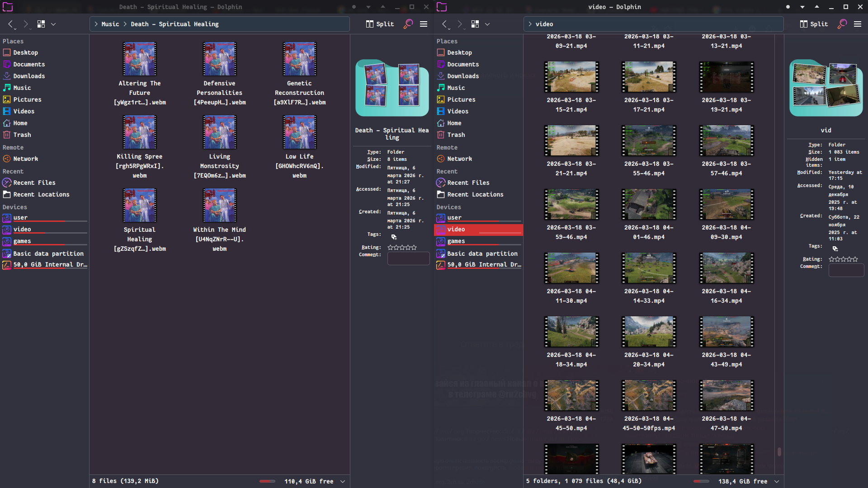868x488 pixels.
Task: Select Killing Spree webm file thumbnail
Action: click(140, 132)
